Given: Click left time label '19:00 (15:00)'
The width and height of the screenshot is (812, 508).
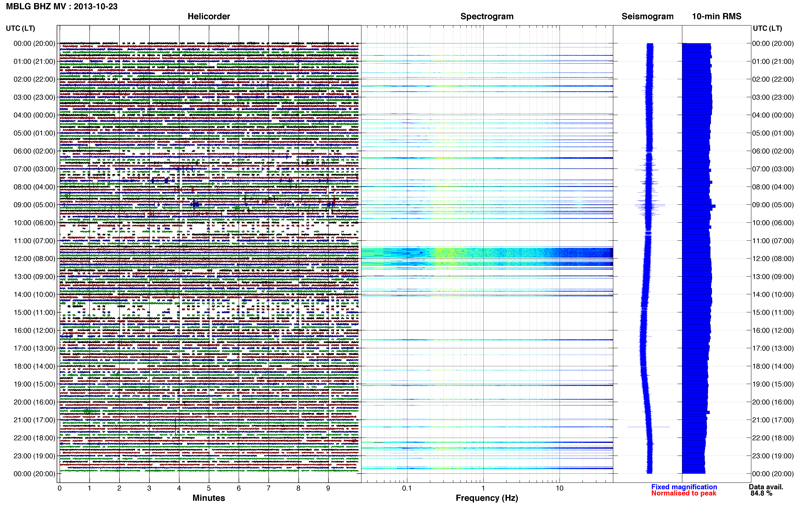Looking at the screenshot, I should 34,384.
